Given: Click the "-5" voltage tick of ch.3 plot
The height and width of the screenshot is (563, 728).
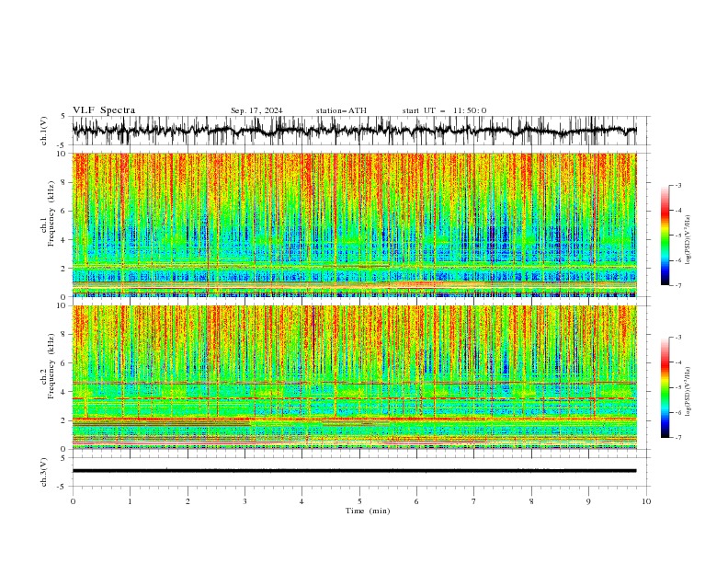Looking at the screenshot, I should click(63, 487).
